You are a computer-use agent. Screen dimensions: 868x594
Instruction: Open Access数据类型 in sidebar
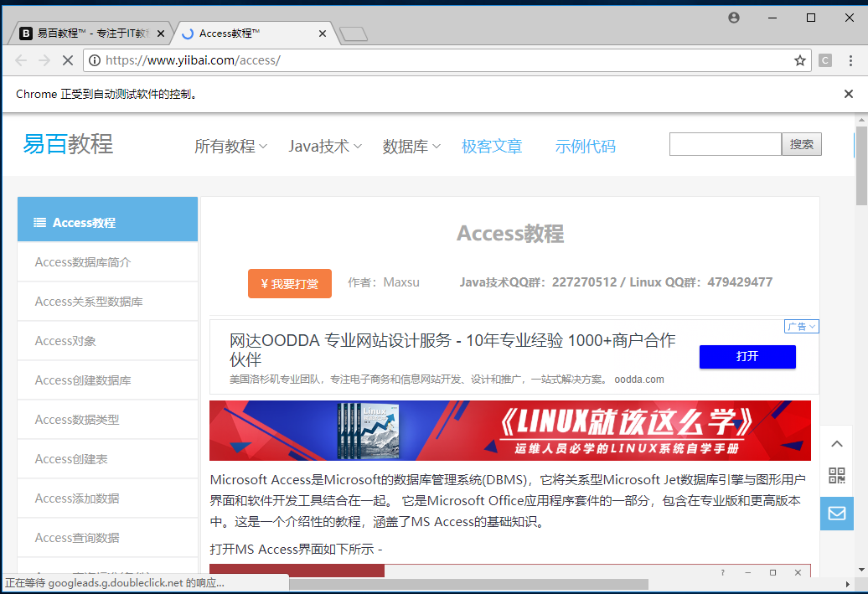click(x=107, y=419)
